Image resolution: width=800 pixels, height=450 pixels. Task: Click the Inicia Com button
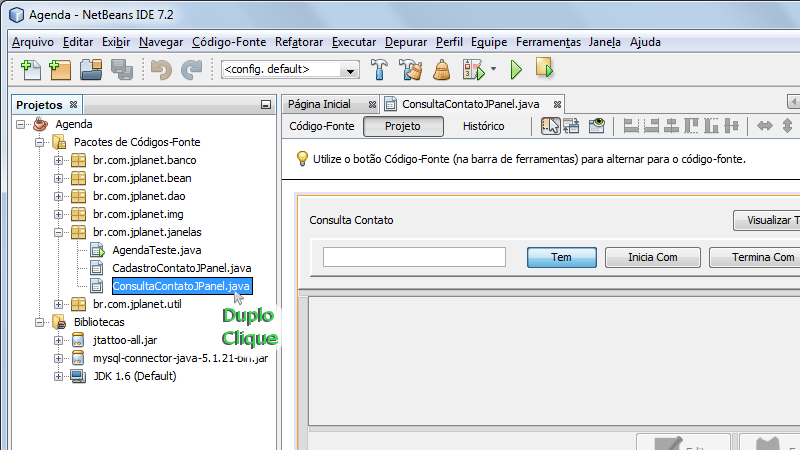(653, 257)
